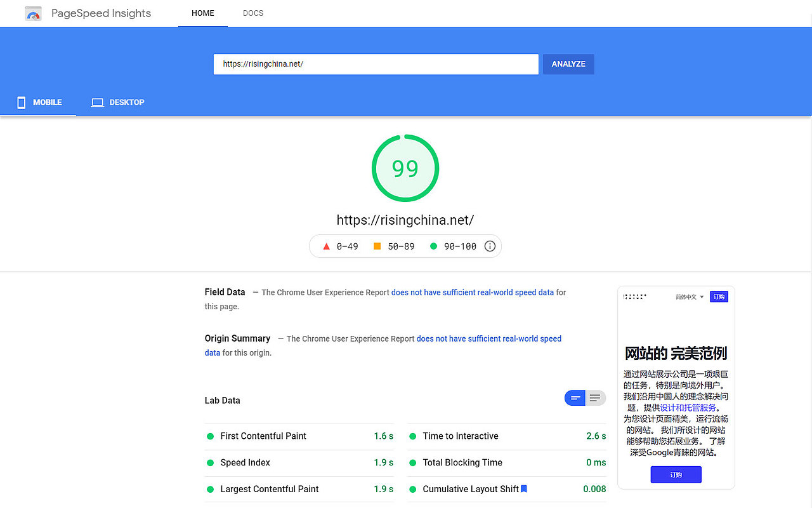Screen dimensions: 812x508
Task: Click the 99 performance score gauge
Action: tap(405, 168)
